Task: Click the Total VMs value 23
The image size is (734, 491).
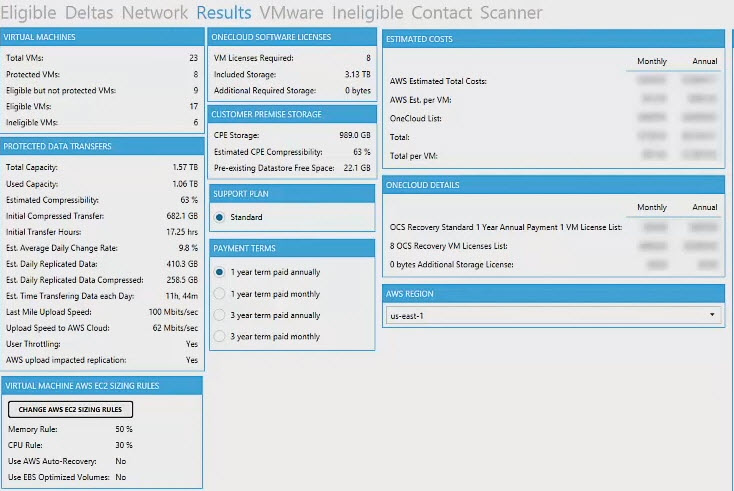Action: click(x=193, y=58)
